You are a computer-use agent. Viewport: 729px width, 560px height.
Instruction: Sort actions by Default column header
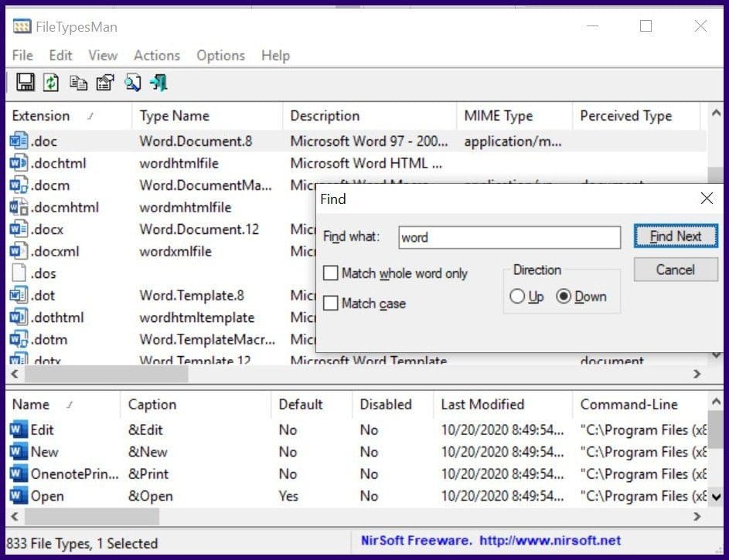312,405
